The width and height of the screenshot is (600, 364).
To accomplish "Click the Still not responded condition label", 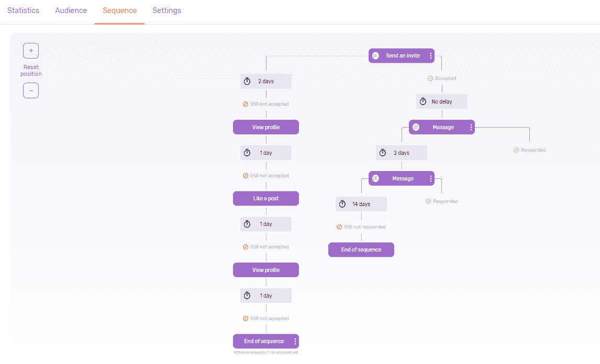I will 365,227.
